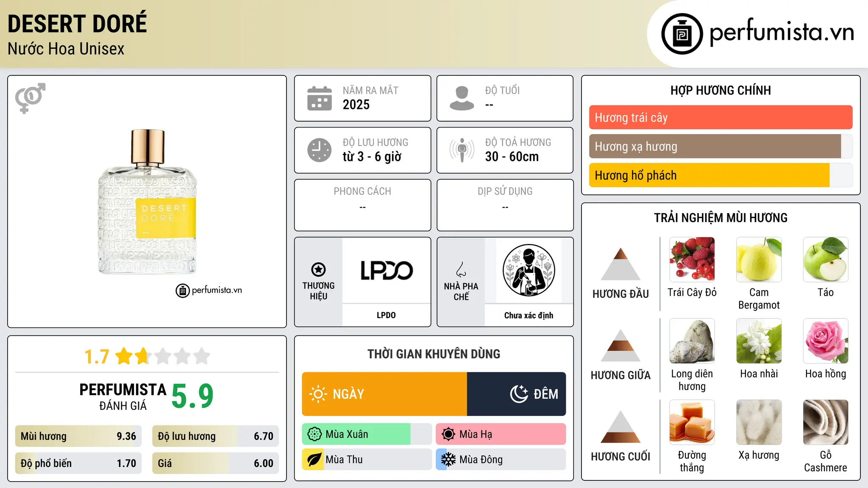Select the perfumer illustration in the circle
The image size is (868, 488).
(x=529, y=270)
